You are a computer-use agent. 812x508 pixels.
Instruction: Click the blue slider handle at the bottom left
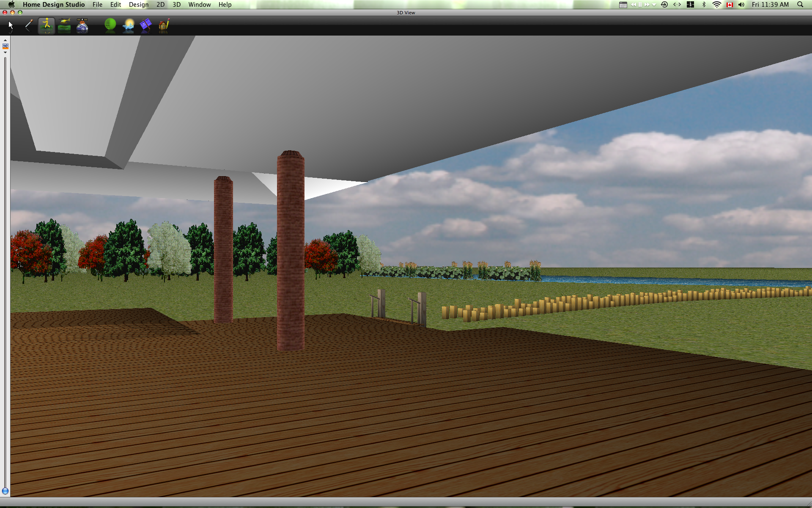(x=5, y=491)
